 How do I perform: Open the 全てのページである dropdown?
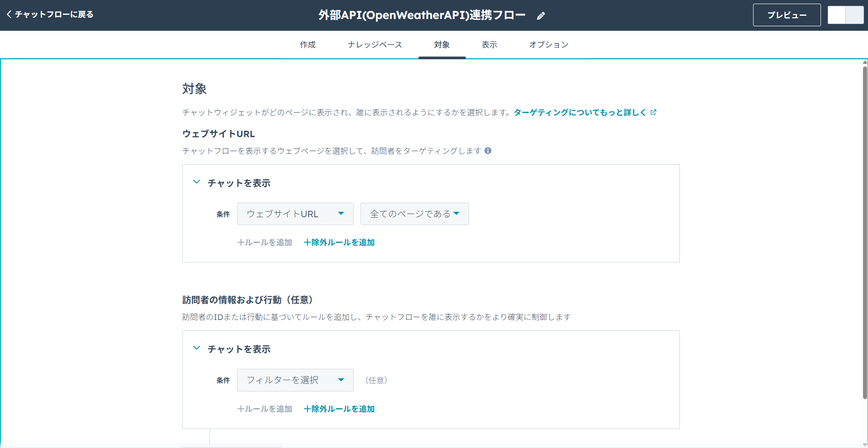click(x=414, y=214)
